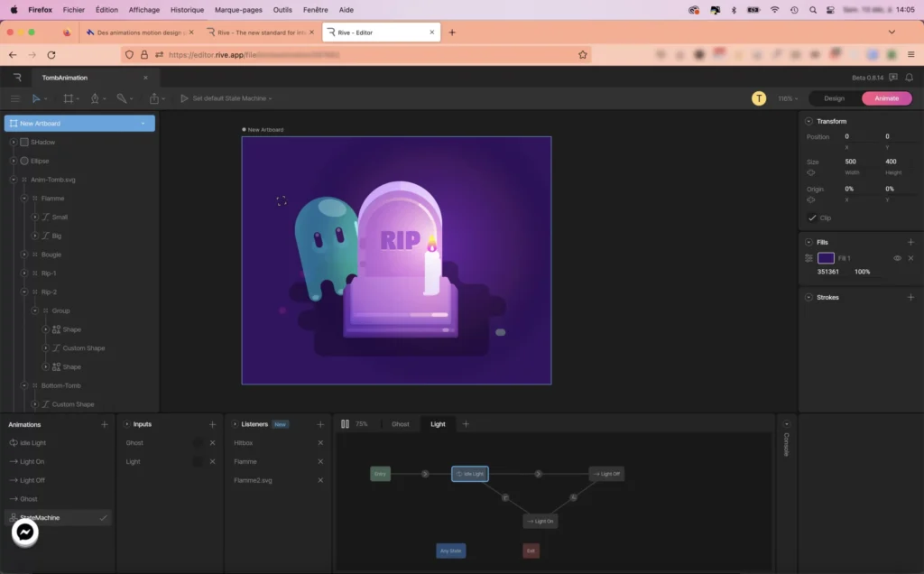Switch to the Ghost layer tab
This screenshot has width=924, height=574.
pyautogui.click(x=400, y=424)
